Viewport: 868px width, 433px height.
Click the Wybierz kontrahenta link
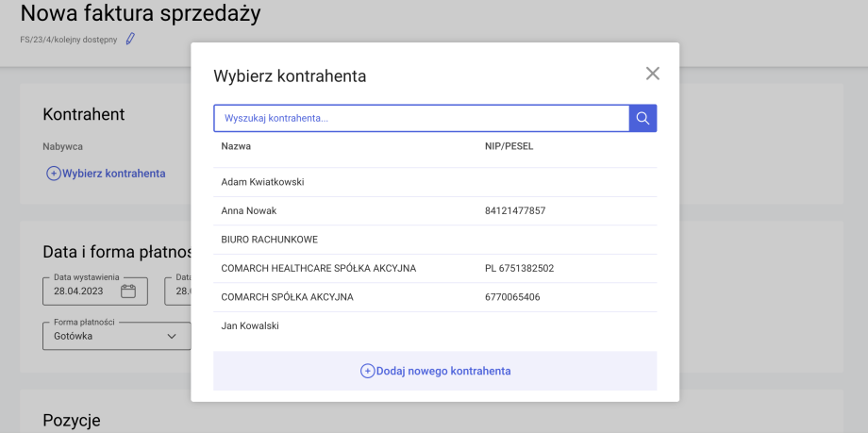point(113,174)
